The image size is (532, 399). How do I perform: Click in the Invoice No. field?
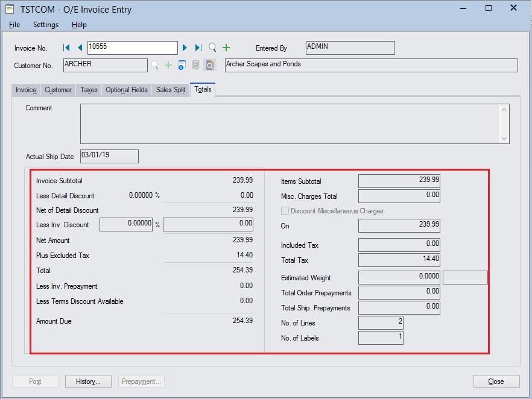133,48
